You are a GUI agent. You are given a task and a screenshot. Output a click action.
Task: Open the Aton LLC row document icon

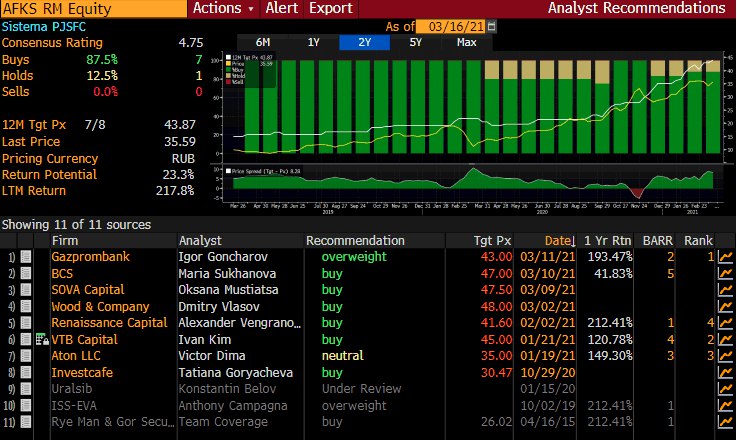click(x=26, y=356)
